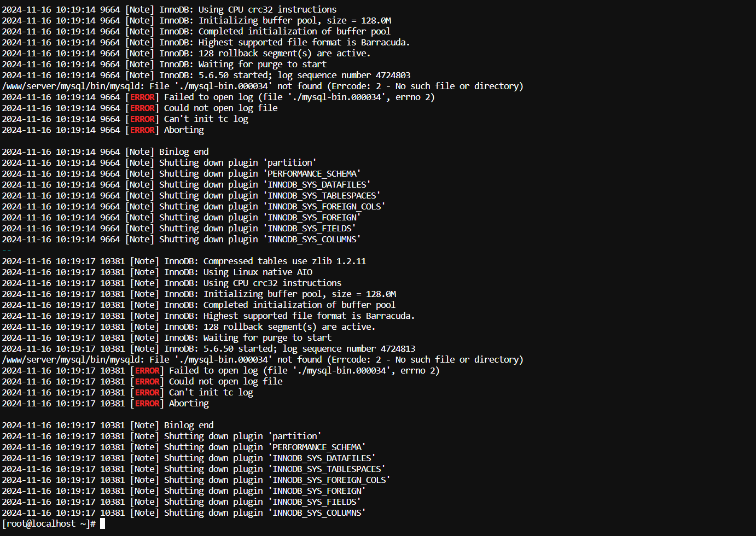Click the 'log sequence number 4724813' text

point(348,349)
